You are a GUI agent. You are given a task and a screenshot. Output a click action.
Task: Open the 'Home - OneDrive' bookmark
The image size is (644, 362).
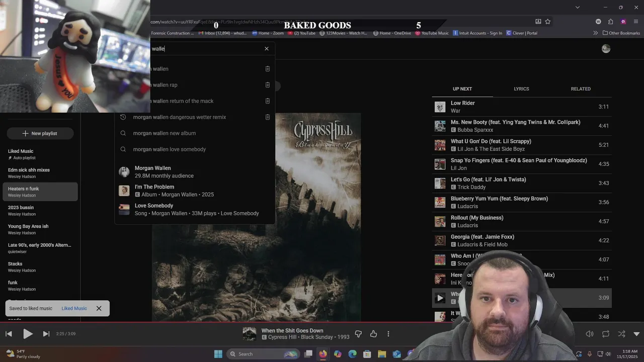tap(392, 33)
